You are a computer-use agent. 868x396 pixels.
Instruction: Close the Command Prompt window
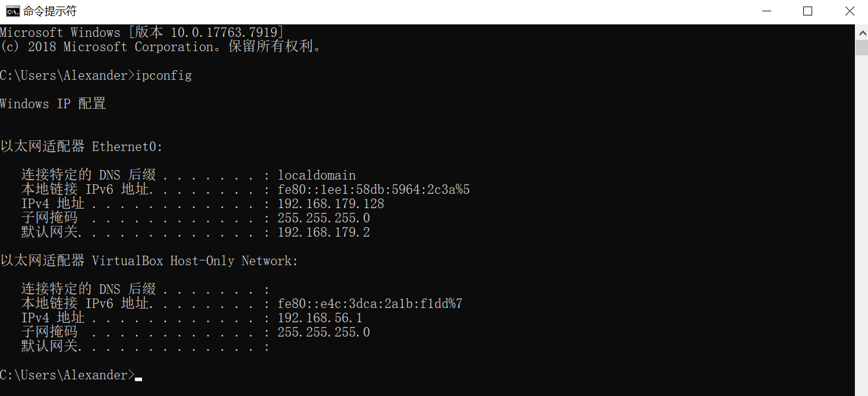pos(849,11)
